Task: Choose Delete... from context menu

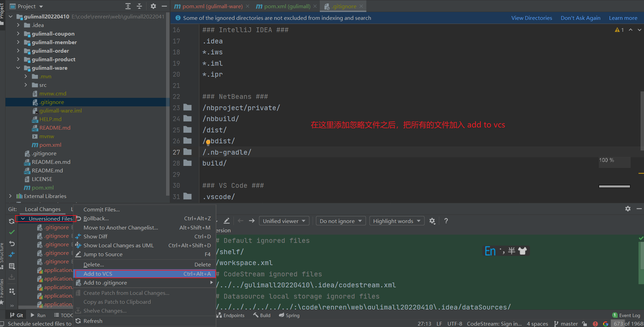Action: (x=144, y=264)
